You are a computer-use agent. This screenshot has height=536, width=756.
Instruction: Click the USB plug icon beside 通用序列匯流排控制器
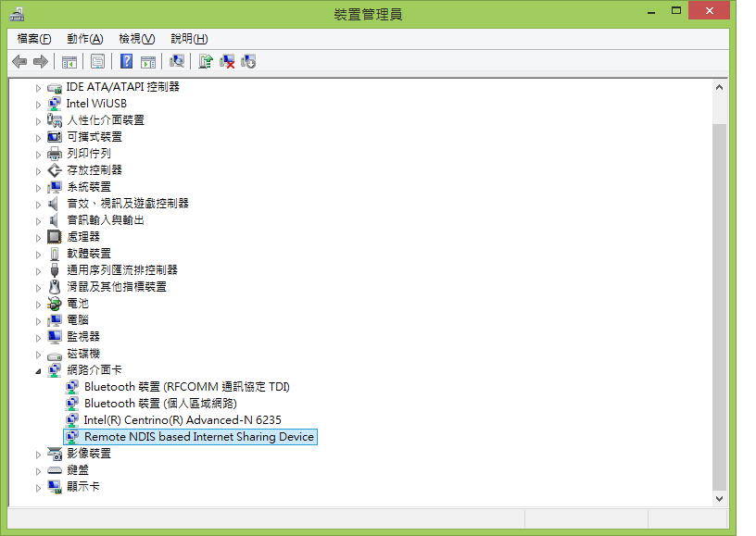[55, 270]
